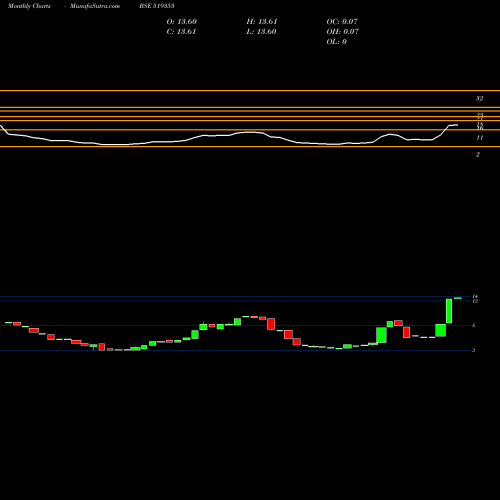The image size is (500, 500).
Task: Click the "OH: 0.07" value
Action: [343, 32]
